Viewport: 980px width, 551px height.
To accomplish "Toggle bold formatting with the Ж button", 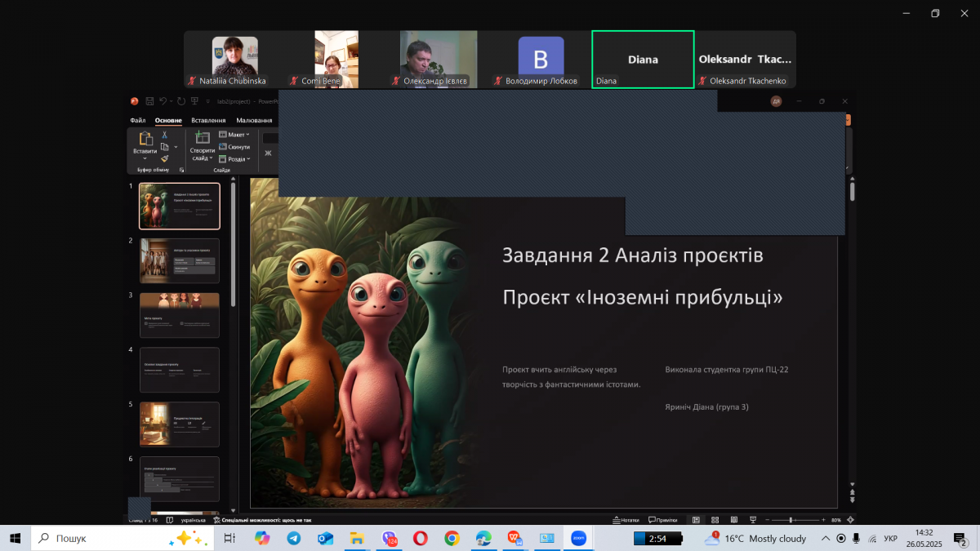I will tap(268, 153).
